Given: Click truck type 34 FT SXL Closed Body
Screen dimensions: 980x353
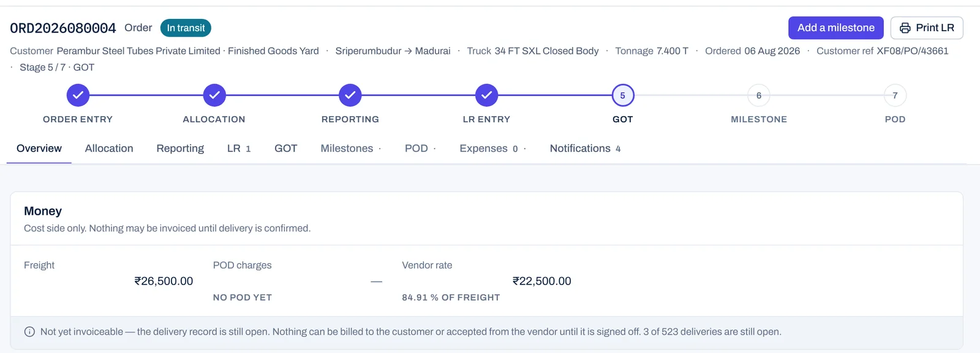Looking at the screenshot, I should pyautogui.click(x=546, y=51).
